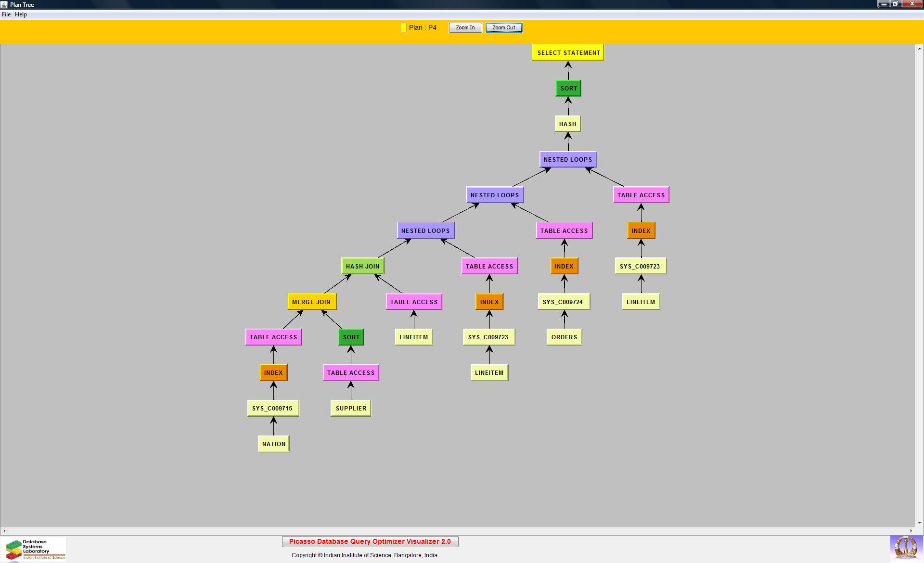Select the HASH node below SORT
This screenshot has width=924, height=563.
pyautogui.click(x=567, y=124)
